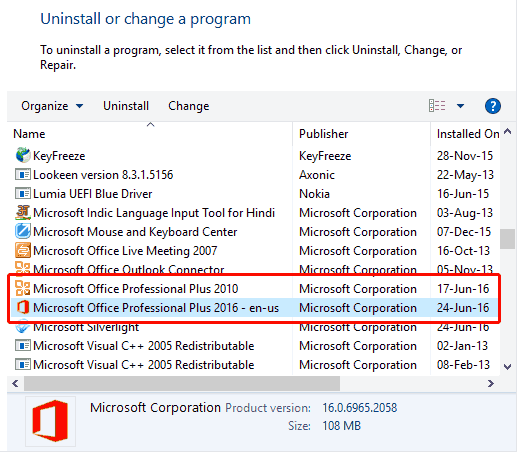Click icon of Visual C++ 2005 dated 08-Feb-13
This screenshot has width=517, height=452.
click(x=23, y=364)
